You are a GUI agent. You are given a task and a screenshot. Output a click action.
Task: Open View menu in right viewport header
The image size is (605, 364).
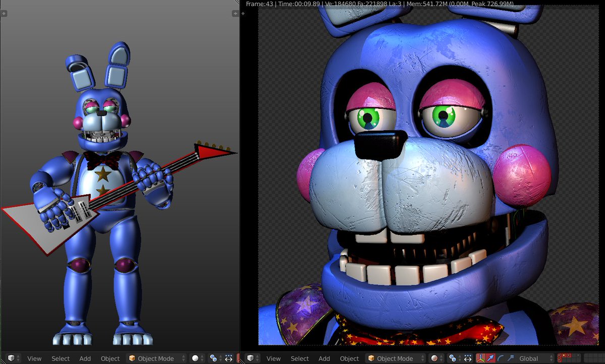click(273, 358)
